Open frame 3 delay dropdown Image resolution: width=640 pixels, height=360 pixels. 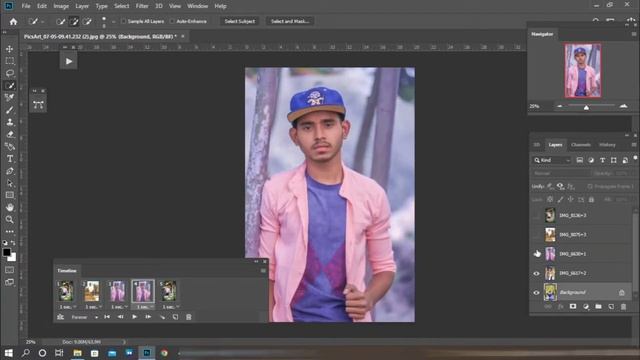(126, 307)
